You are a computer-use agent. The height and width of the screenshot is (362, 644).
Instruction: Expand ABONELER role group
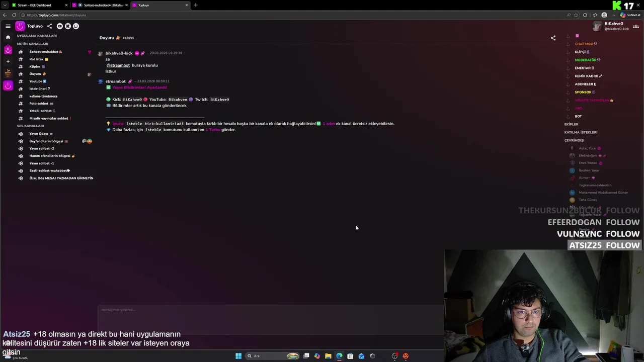click(586, 84)
